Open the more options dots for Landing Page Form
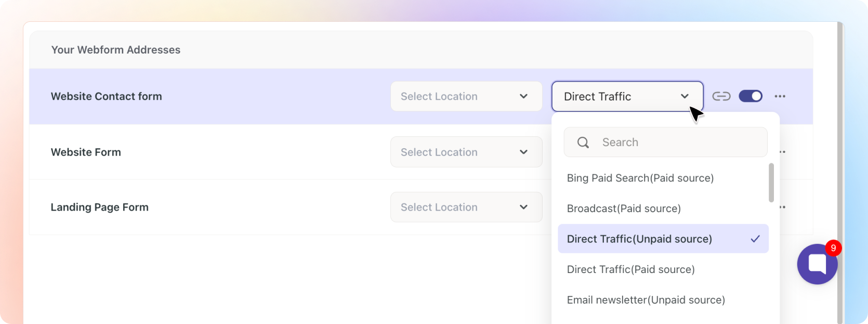This screenshot has width=868, height=324. pos(782,207)
